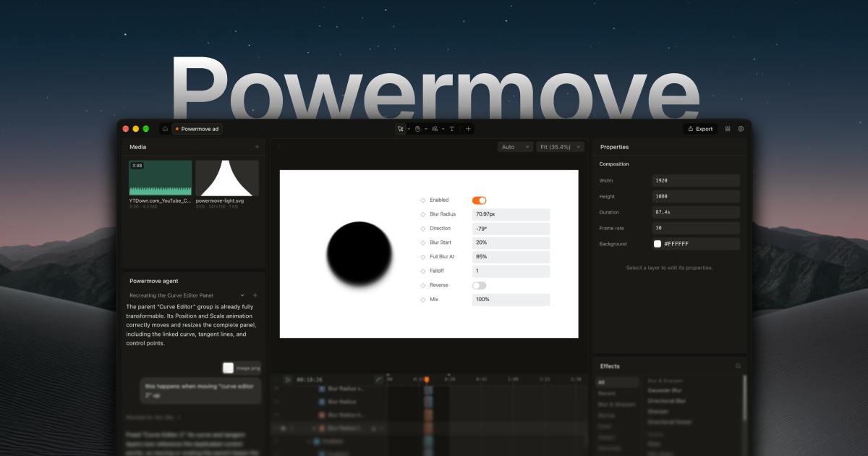Select the All effects category

pyautogui.click(x=618, y=381)
